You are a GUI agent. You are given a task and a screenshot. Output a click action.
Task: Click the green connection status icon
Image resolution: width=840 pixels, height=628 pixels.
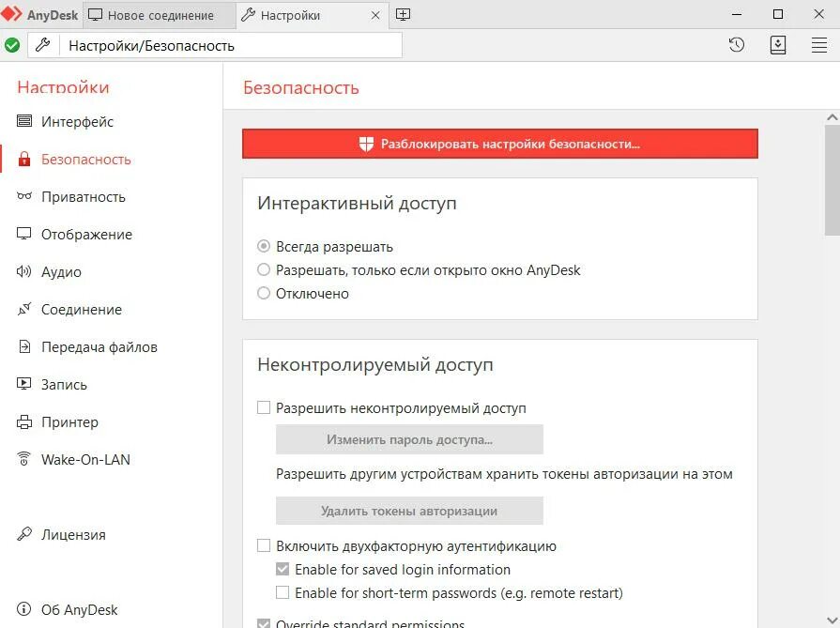coord(12,45)
